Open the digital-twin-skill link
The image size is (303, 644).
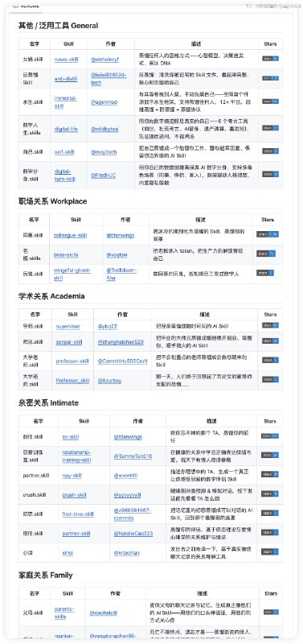pyautogui.click(x=65, y=175)
